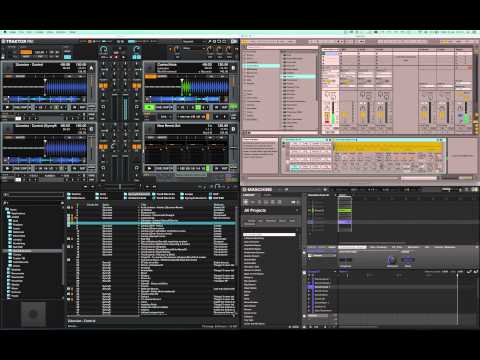This screenshot has height=360, width=480.
Task: Click the album art thumbnail in Traktor browser
Action: (33, 314)
